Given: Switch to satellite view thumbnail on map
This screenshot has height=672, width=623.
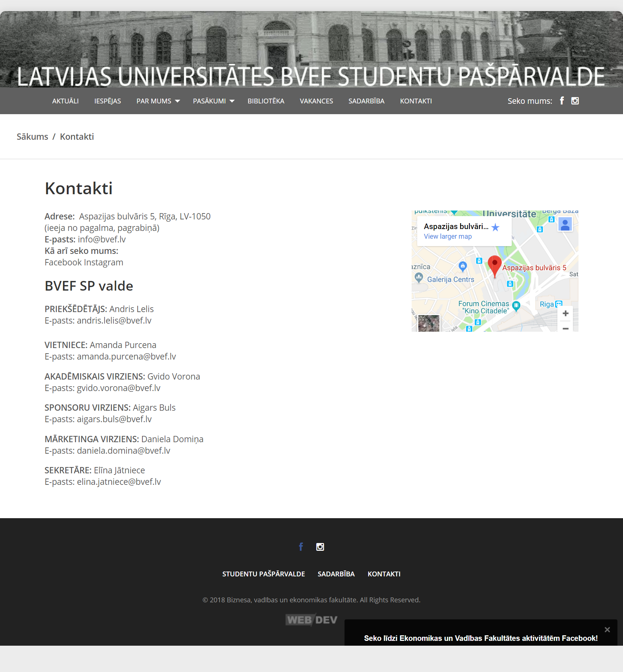Looking at the screenshot, I should pyautogui.click(x=429, y=323).
